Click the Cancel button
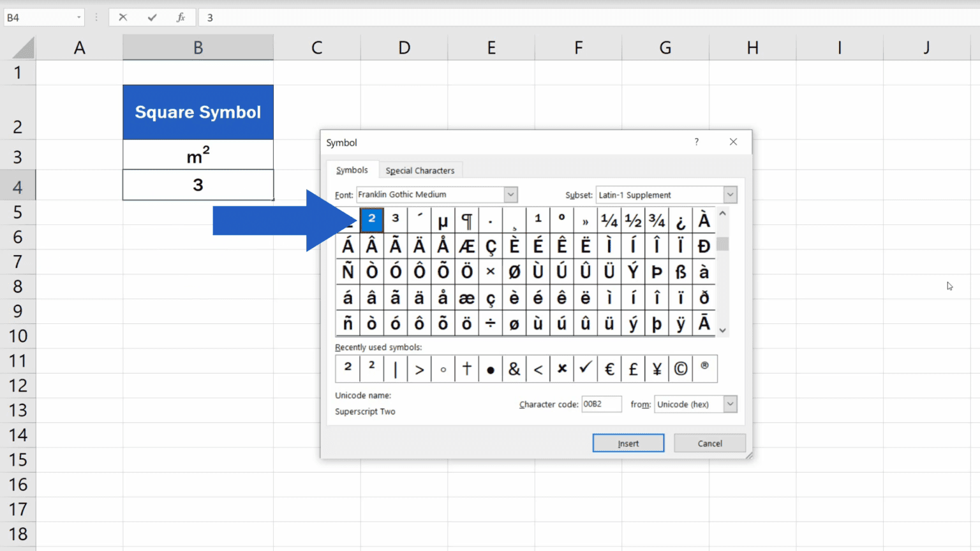 709,443
